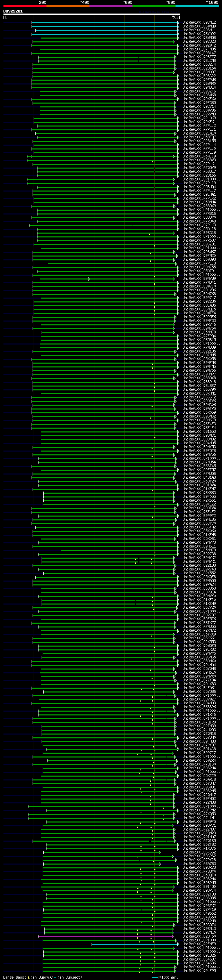Viewport: 222px width, 980px height.
Task: Open hit UniRef100_A7PLI9
Action: 199,183
